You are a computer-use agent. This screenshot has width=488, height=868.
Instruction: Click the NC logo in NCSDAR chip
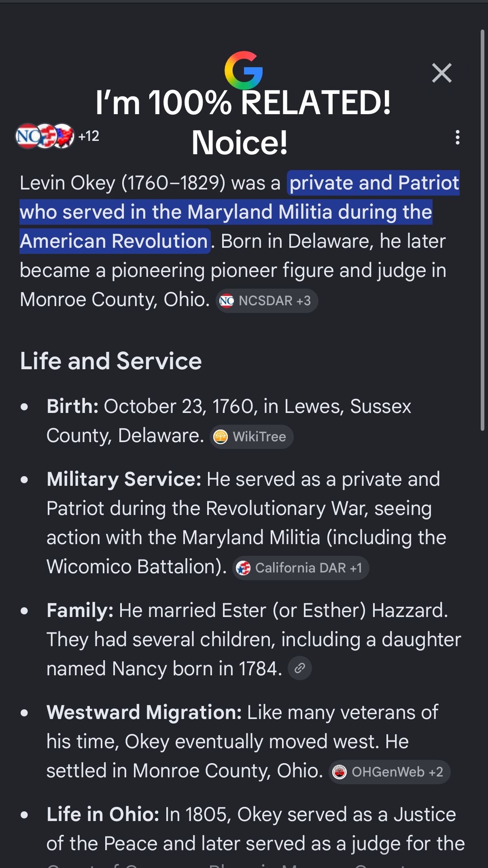(227, 301)
